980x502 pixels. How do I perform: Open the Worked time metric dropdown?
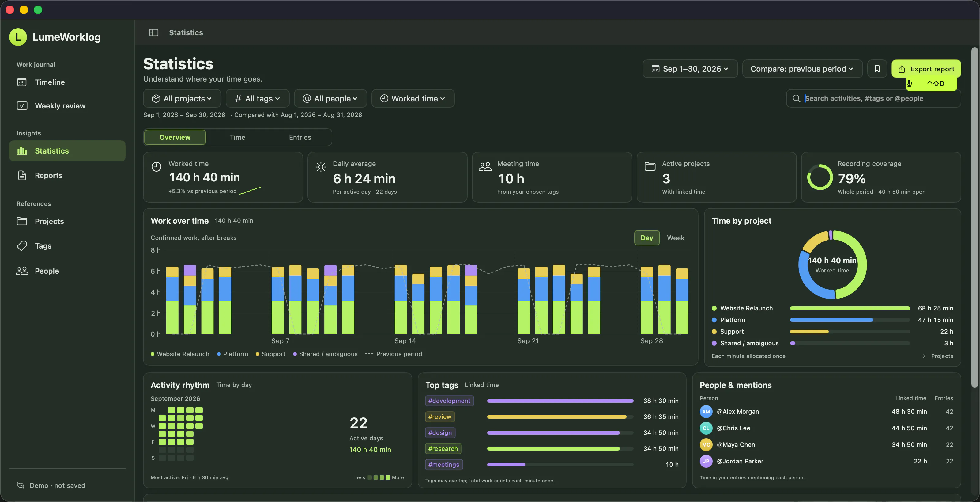tap(413, 99)
